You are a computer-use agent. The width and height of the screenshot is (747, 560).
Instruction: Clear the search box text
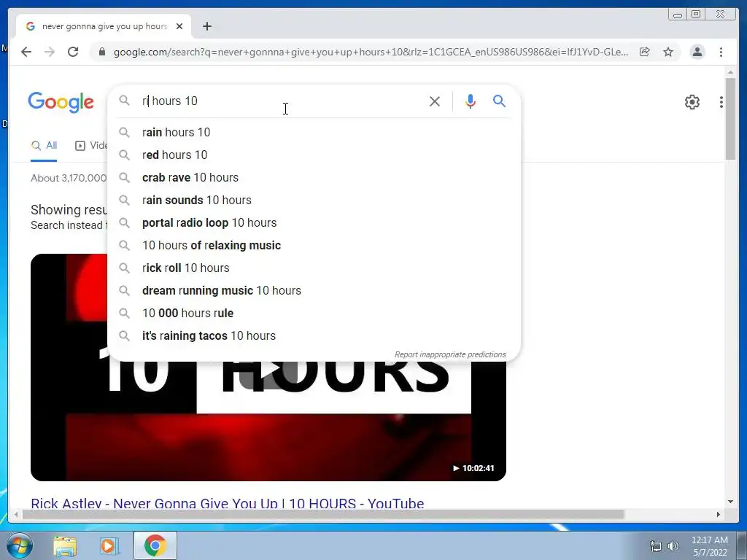pyautogui.click(x=435, y=101)
